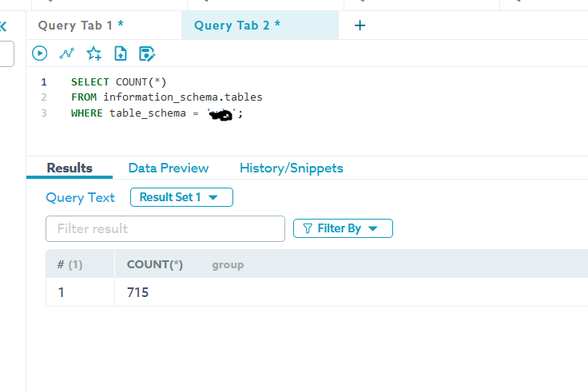
Task: Add a new query tab
Action: (360, 26)
